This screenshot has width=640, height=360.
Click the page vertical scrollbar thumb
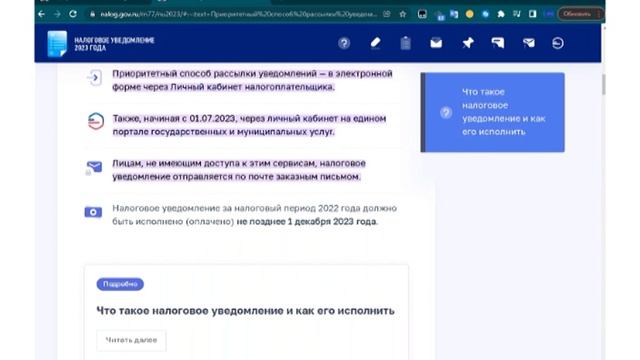[603, 84]
